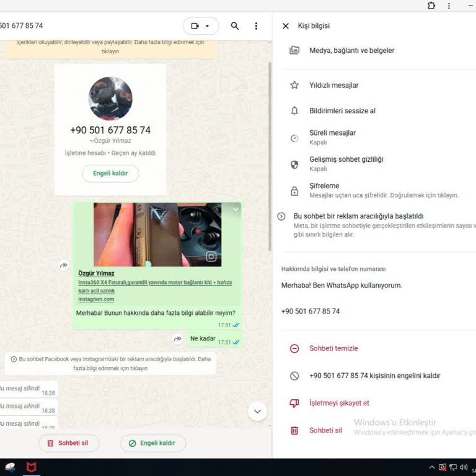Screen dimensions: 476x476
Task: Open the browser extensions puzzle icon
Action: (431, 6)
